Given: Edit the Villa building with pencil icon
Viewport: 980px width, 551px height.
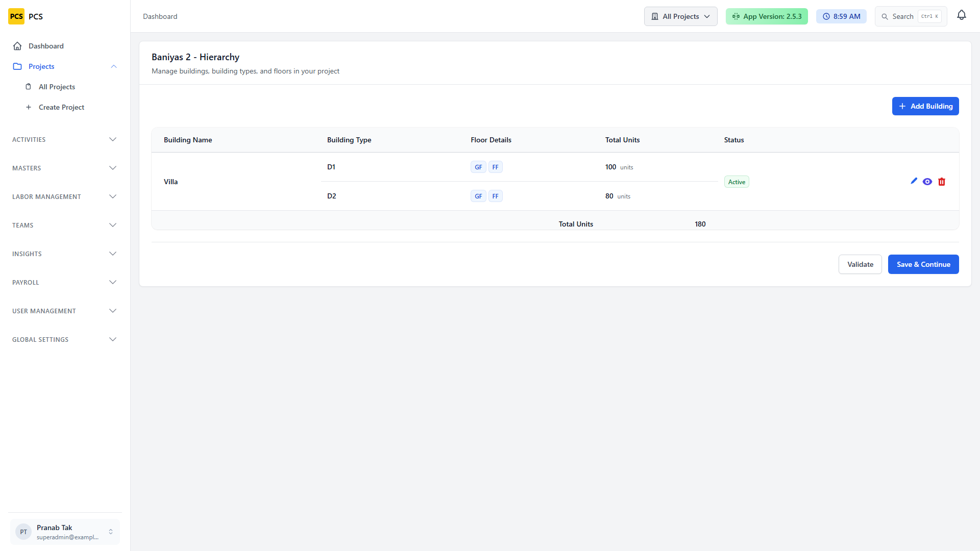Looking at the screenshot, I should pos(914,181).
